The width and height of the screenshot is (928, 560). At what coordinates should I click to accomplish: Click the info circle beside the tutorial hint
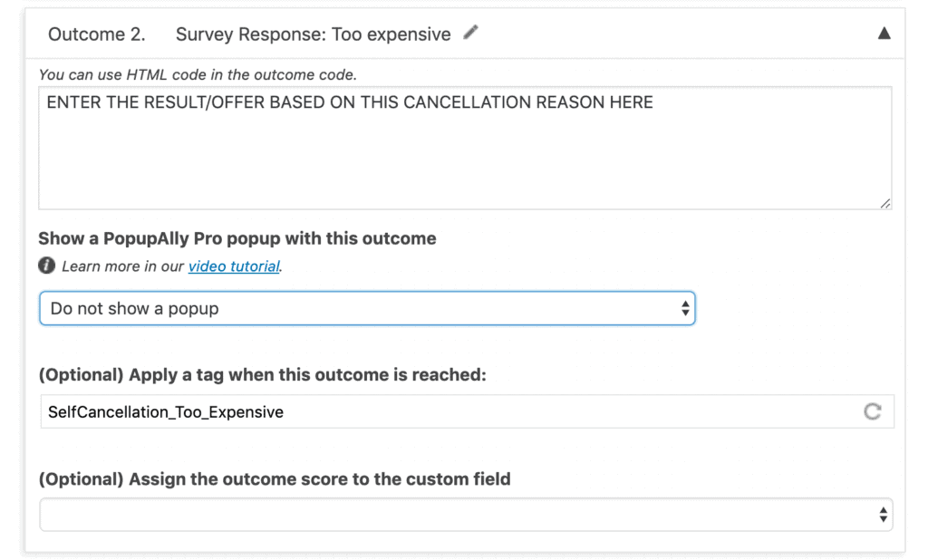pyautogui.click(x=45, y=266)
